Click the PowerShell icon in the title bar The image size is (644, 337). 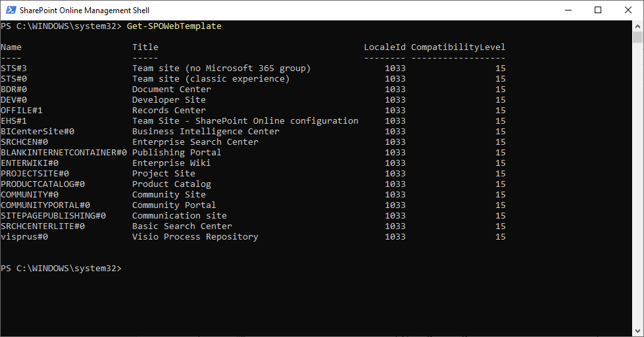11,10
